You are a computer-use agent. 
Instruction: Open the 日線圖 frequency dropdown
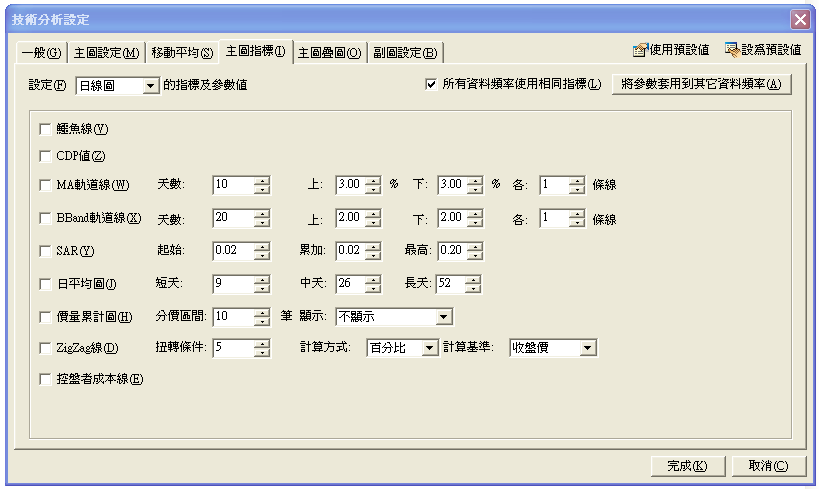click(150, 86)
